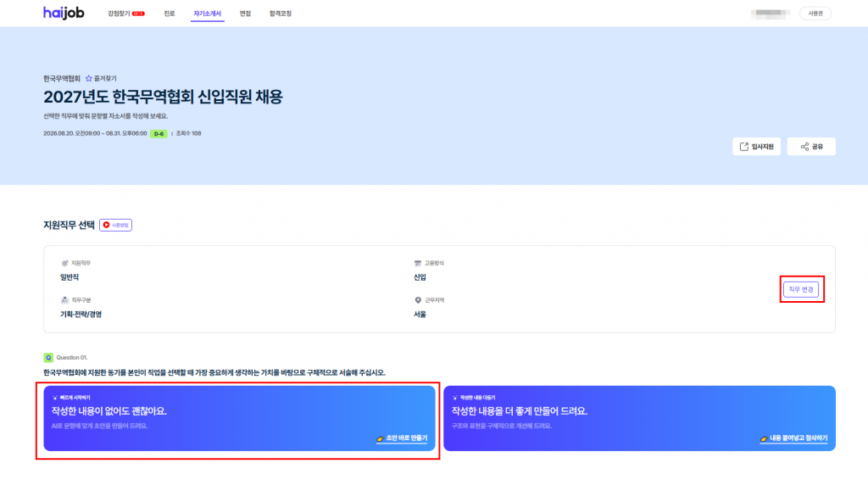Click the blurred username in header
This screenshot has height=480, width=868.
[770, 14]
